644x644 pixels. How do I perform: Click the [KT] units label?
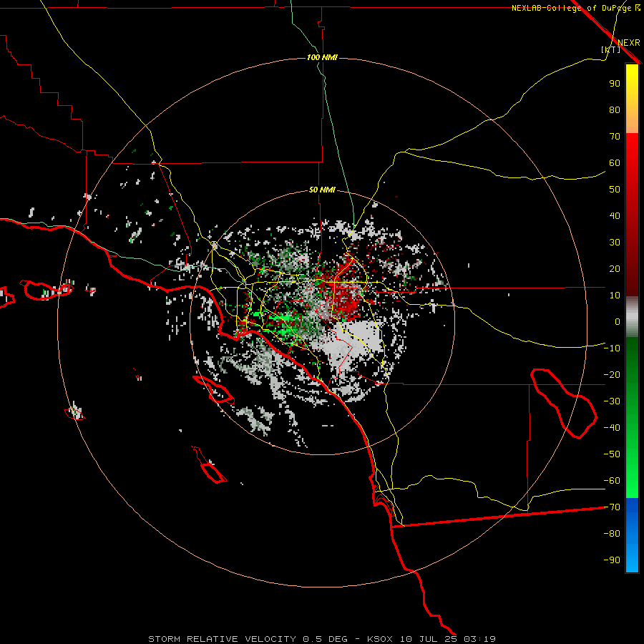click(611, 49)
